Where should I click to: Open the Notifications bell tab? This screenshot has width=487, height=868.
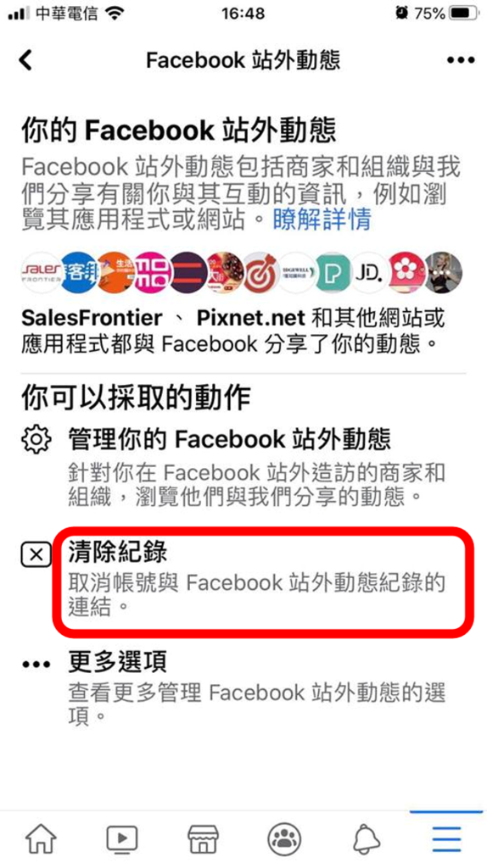(x=366, y=839)
